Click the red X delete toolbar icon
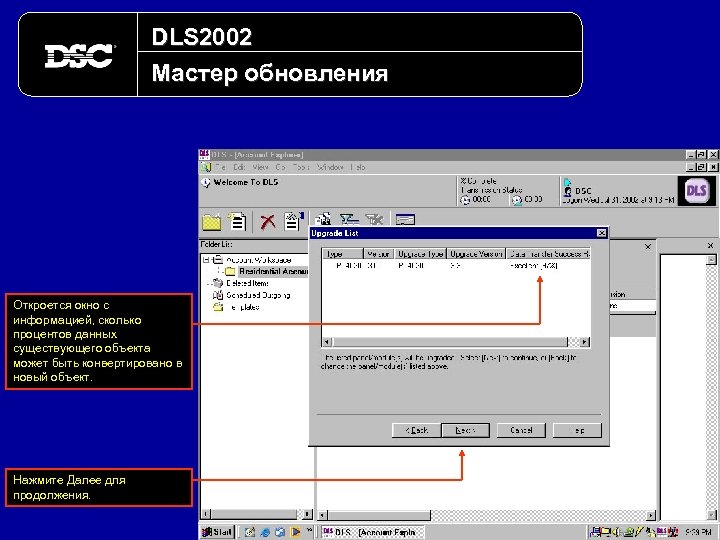 [268, 222]
